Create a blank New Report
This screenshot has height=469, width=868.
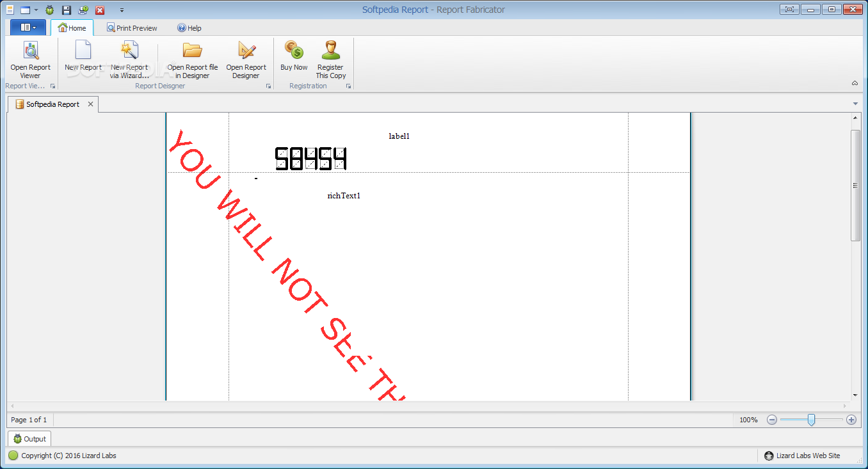[x=83, y=56]
